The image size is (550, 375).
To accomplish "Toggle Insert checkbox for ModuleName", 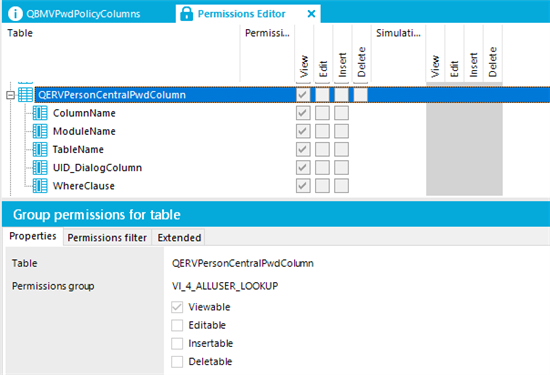I will 341,131.
